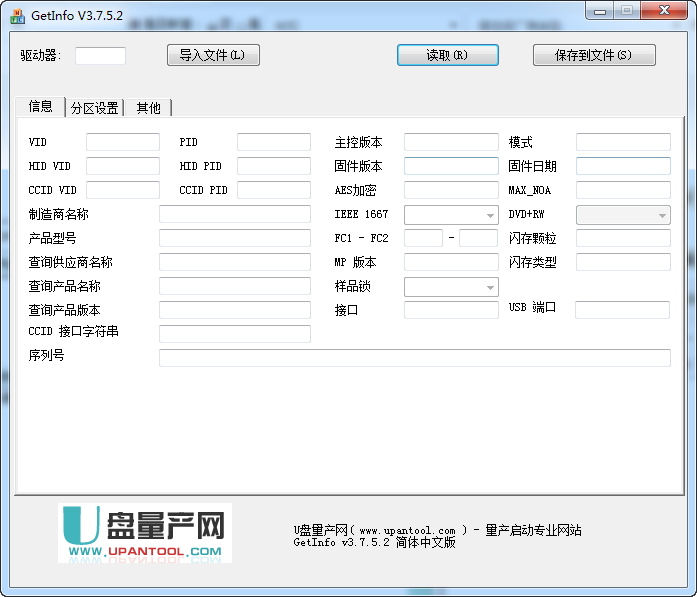
Task: Click the CCID PID input field
Action: tap(274, 190)
